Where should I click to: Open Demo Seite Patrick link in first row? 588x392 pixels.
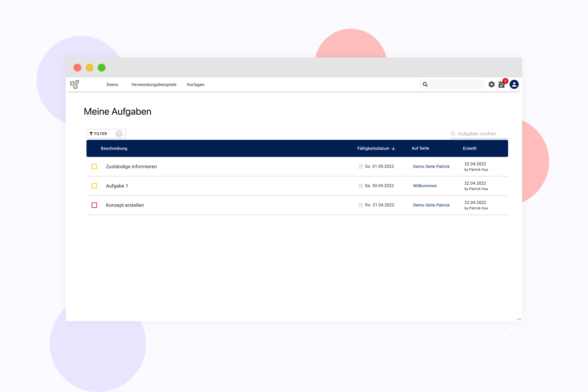[431, 166]
